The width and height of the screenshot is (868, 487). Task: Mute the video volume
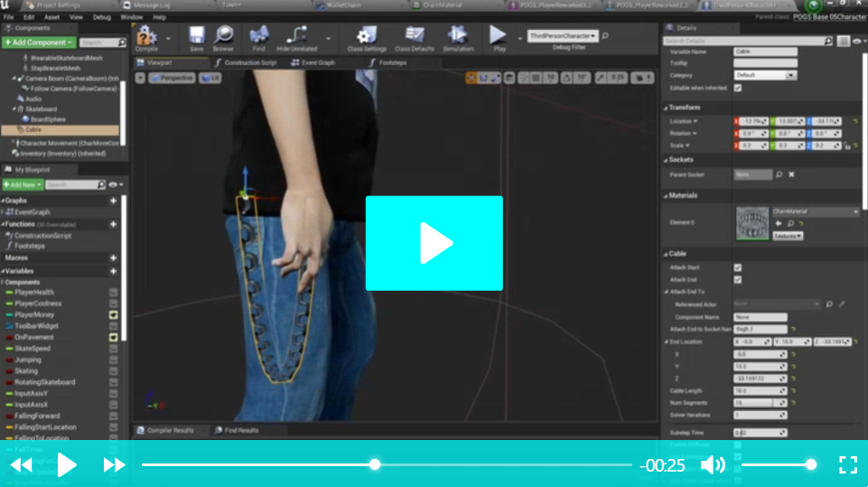pos(713,464)
